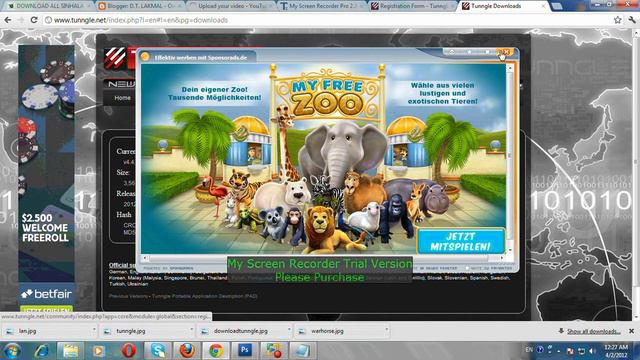Expand the tunngle.jpg download options arrow
The width and height of the screenshot is (640, 360).
191,330
